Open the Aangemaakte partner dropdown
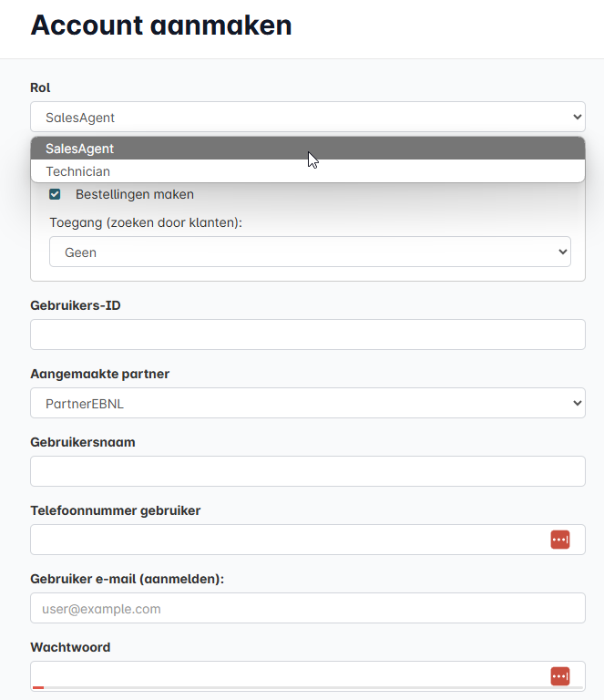This screenshot has height=700, width=604. 307,403
